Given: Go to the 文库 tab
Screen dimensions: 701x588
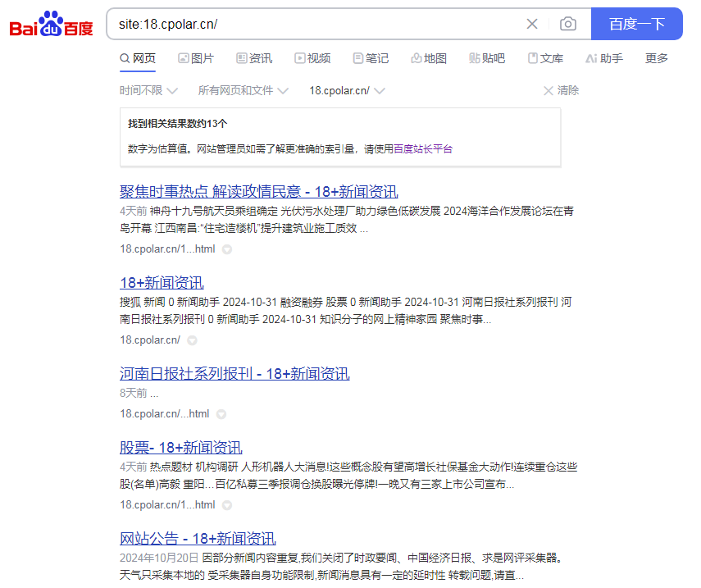Looking at the screenshot, I should click(545, 58).
